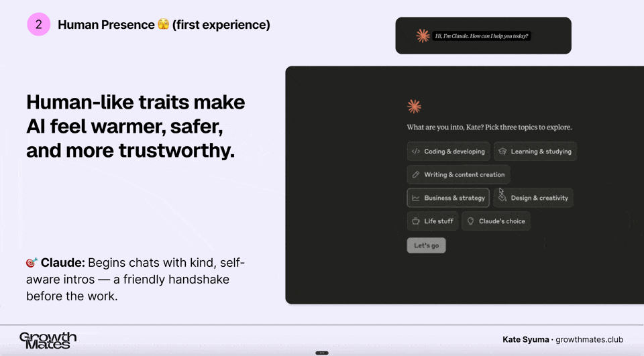This screenshot has height=356, width=644.
Task: Click the small pill handle at bottom center
Action: tap(322, 353)
